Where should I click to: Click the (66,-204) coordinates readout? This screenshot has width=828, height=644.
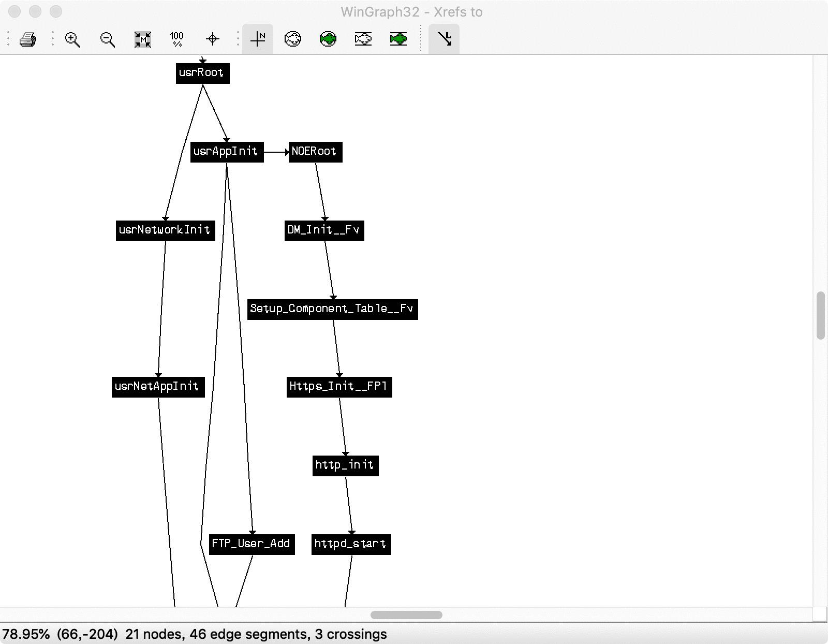[87, 634]
